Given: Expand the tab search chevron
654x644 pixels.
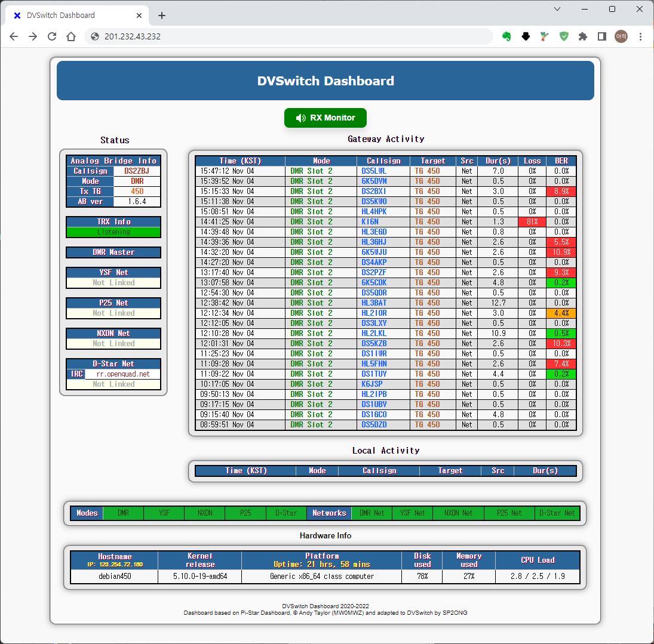Looking at the screenshot, I should coord(557,9).
